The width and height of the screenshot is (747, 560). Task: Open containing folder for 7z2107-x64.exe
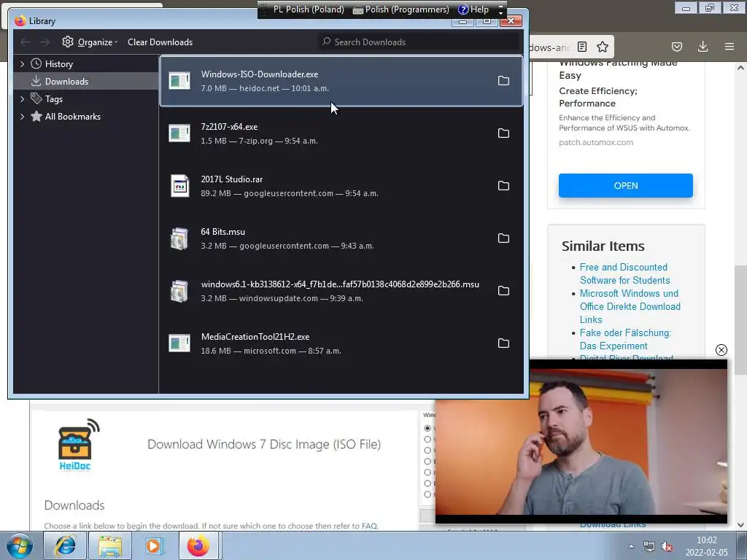[503, 133]
